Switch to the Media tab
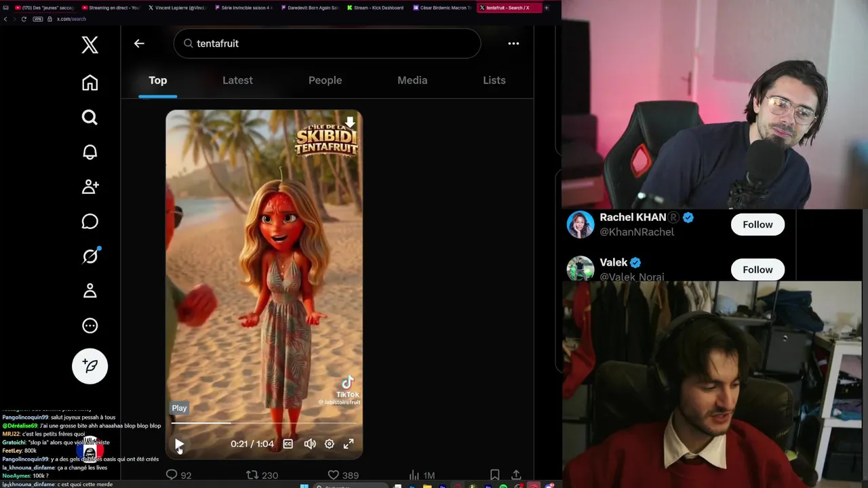Screen dimensions: 868x488 click(x=412, y=80)
